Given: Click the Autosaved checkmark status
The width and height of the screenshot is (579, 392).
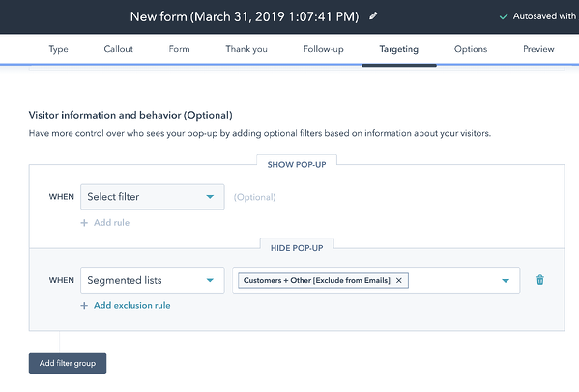Looking at the screenshot, I should [x=537, y=16].
